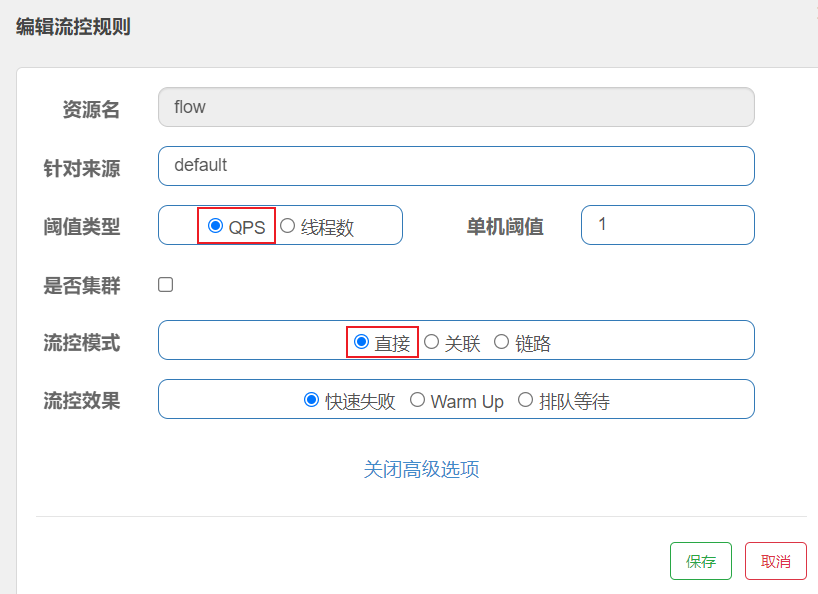Image resolution: width=818 pixels, height=594 pixels.
Task: Tick the 是否集群 checkbox
Action: point(166,285)
